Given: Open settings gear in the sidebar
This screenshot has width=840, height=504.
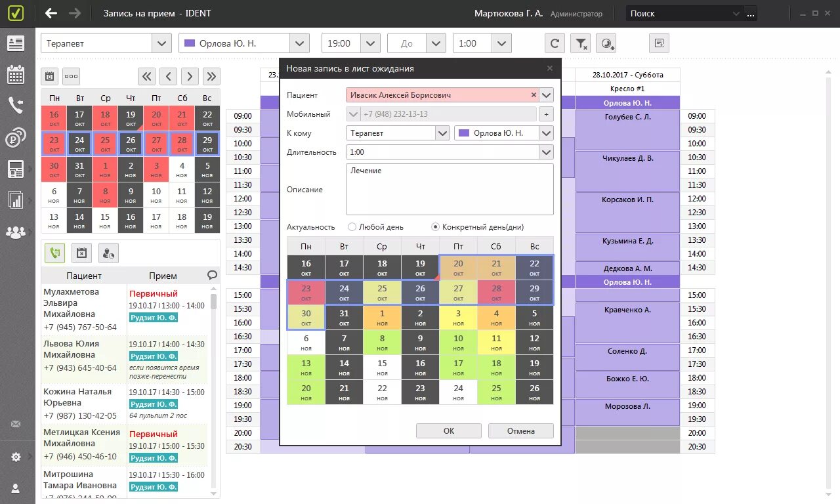Looking at the screenshot, I should pos(16,457).
